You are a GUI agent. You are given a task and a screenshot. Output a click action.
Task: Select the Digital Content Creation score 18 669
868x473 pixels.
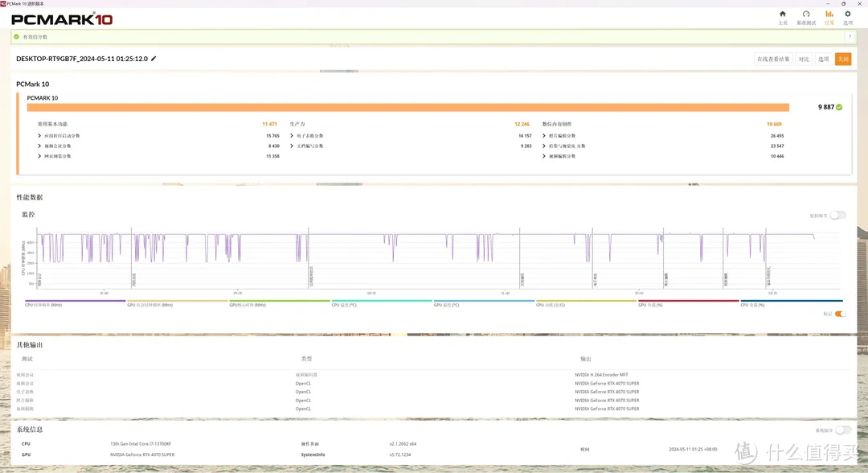click(774, 124)
